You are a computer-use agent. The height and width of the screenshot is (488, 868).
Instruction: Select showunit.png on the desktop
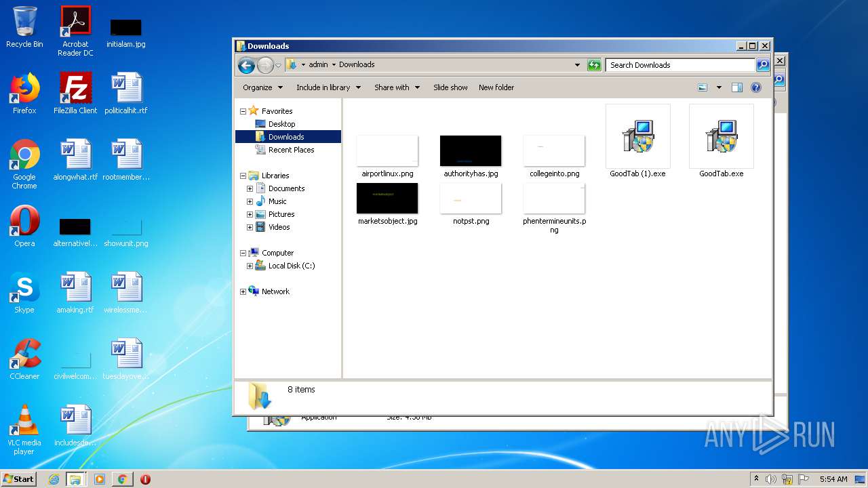pos(126,232)
